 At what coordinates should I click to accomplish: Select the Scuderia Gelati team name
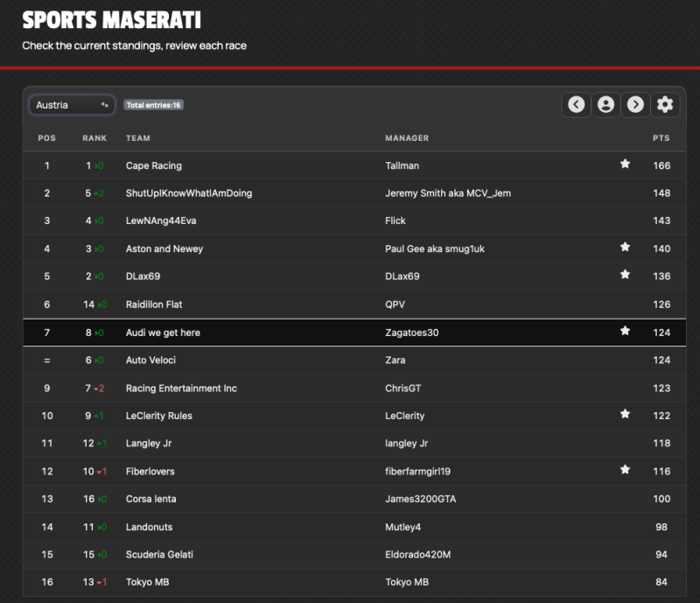click(x=159, y=554)
